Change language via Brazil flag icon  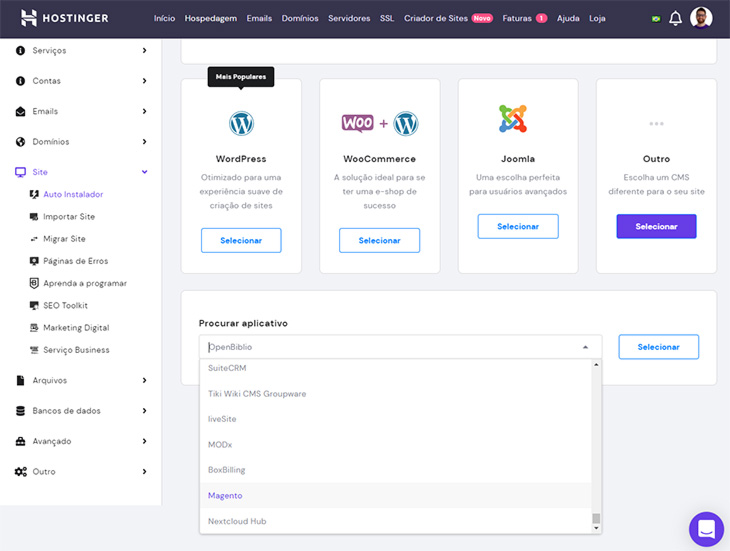click(x=656, y=19)
